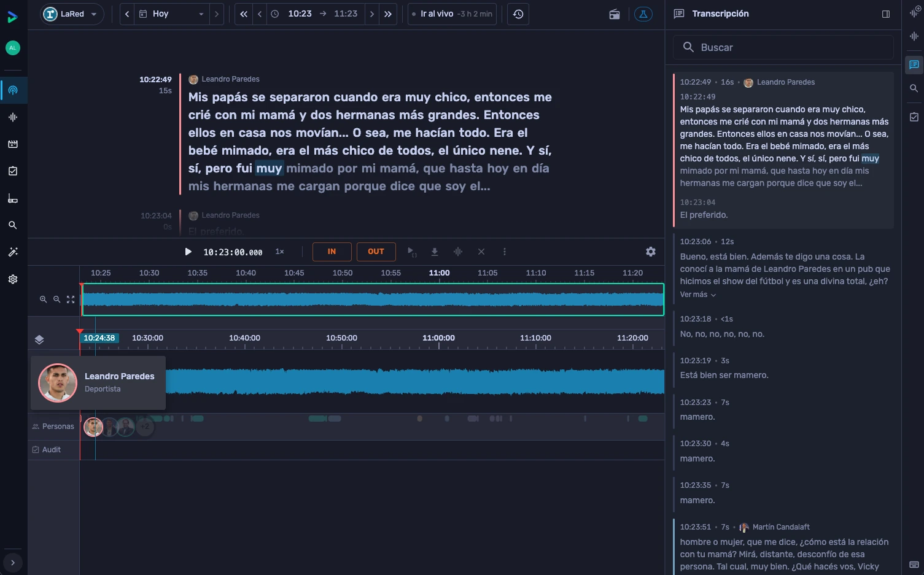This screenshot has width=924, height=575.
Task: Click the +2 more persons badge
Action: click(x=145, y=427)
